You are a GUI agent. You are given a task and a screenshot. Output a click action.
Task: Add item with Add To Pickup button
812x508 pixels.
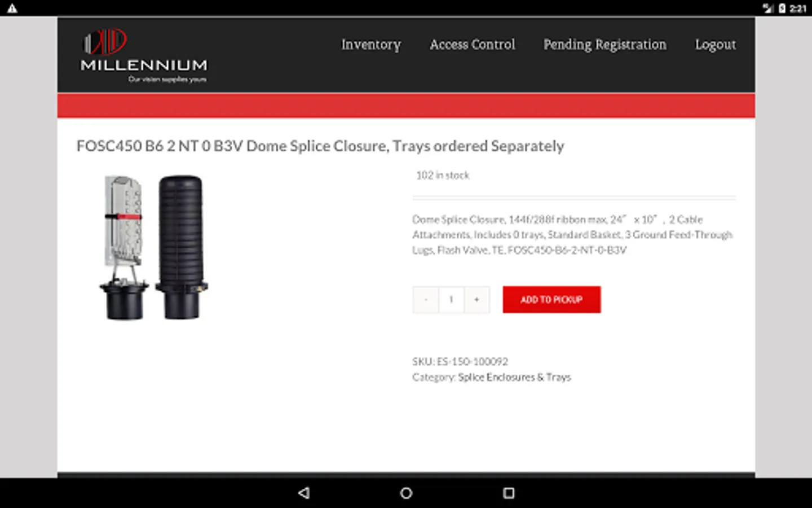tap(551, 300)
